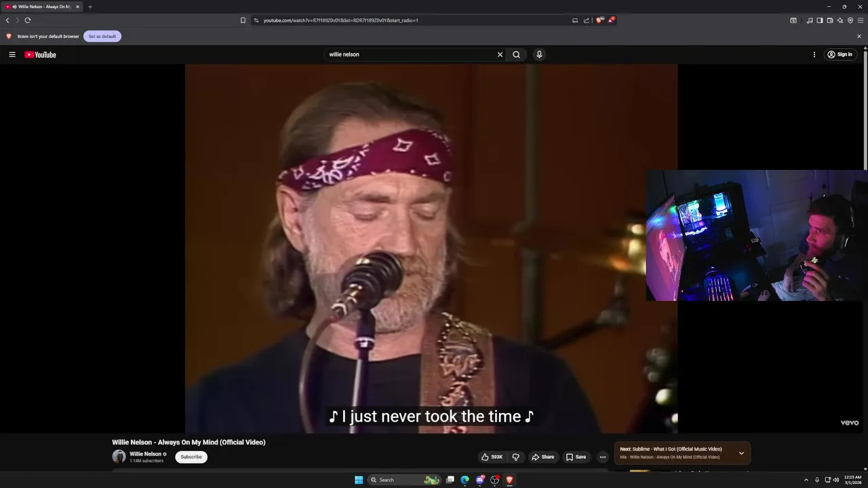The width and height of the screenshot is (868, 488).
Task: Open the Brave Rewards triangle icon
Action: pos(611,20)
